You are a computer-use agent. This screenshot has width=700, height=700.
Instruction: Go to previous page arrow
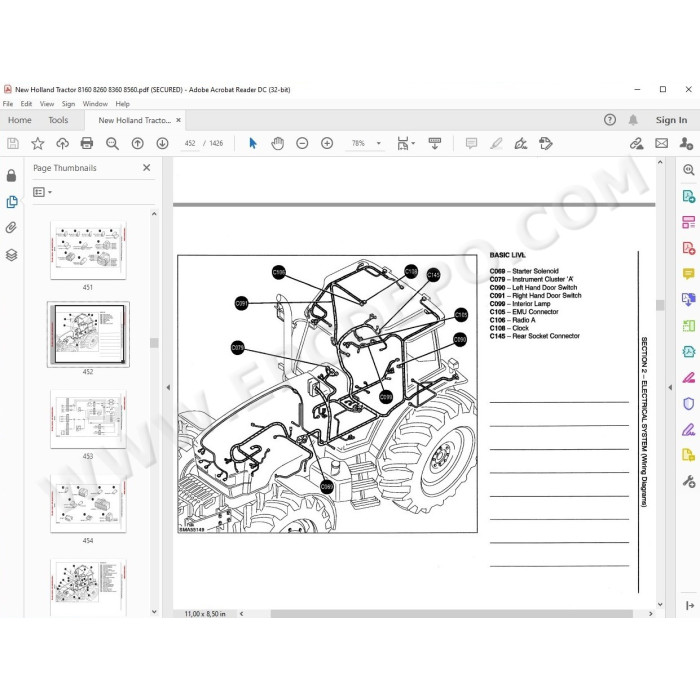tap(138, 143)
